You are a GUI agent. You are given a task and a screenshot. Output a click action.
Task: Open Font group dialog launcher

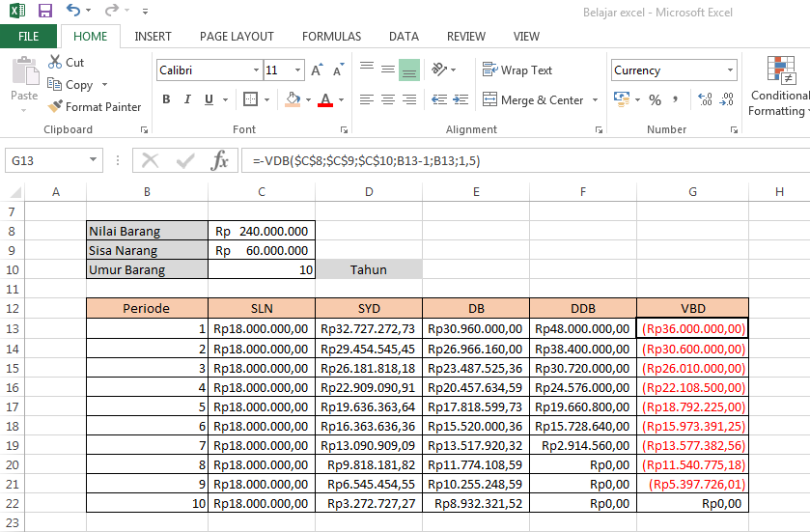click(344, 129)
